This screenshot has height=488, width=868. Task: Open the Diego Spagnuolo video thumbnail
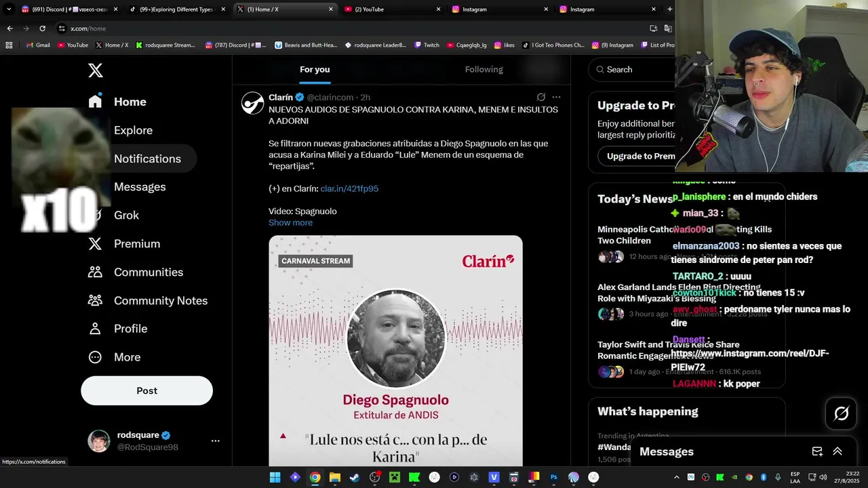click(395, 350)
